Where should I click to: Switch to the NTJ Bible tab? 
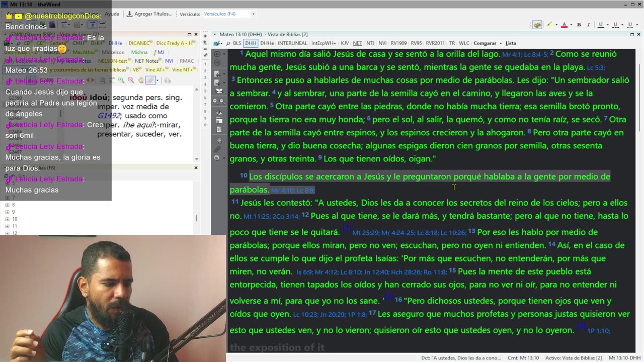[x=370, y=43]
